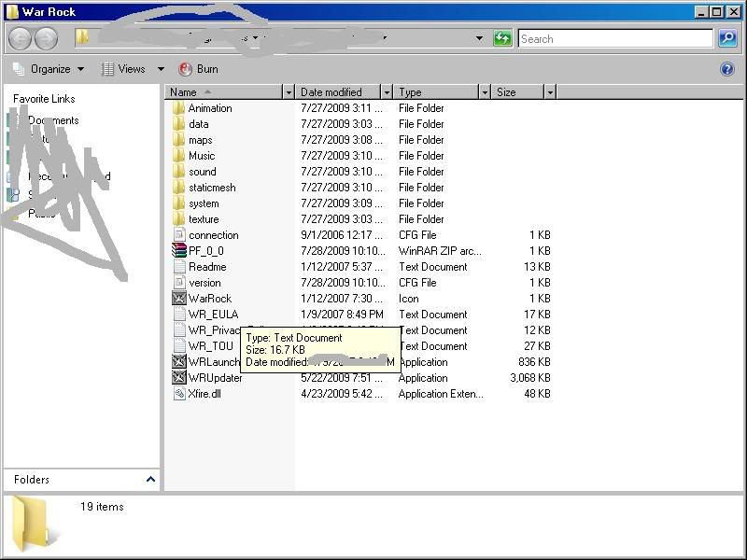
Task: Click the Forward navigation arrow
Action: (46, 38)
